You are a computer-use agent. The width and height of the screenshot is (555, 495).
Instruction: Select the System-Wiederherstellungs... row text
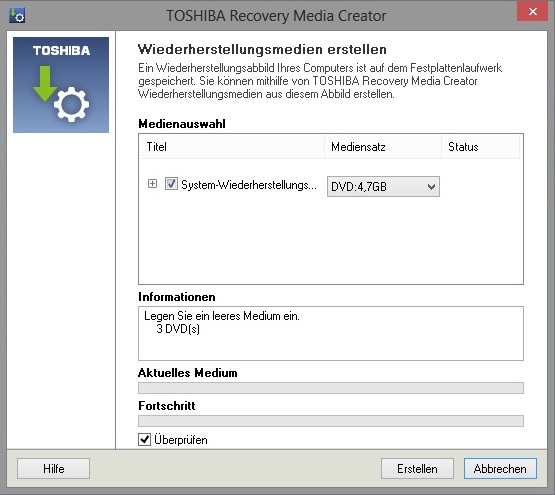pos(249,185)
